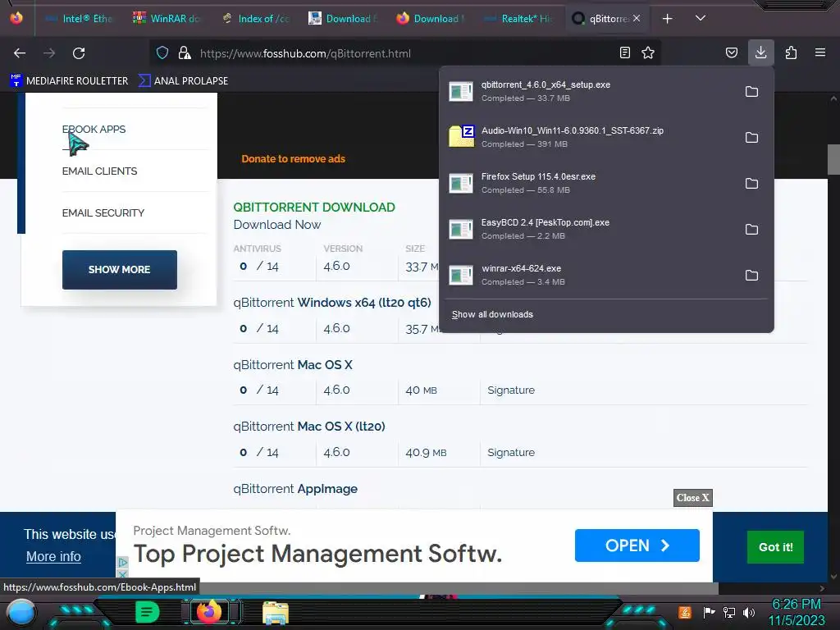Screen dimensions: 840x630
Task: Show Audio-Win10_Win11 zip in folder
Action: click(751, 138)
